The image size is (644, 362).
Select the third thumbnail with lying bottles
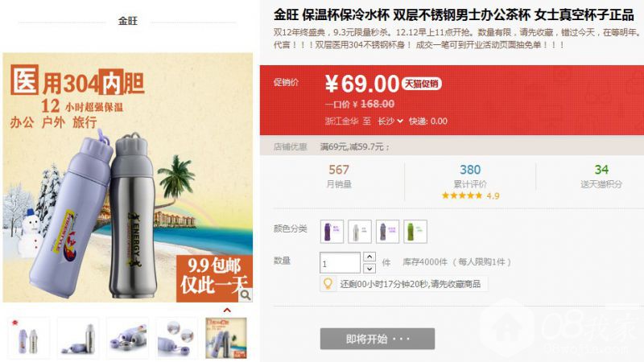point(128,338)
